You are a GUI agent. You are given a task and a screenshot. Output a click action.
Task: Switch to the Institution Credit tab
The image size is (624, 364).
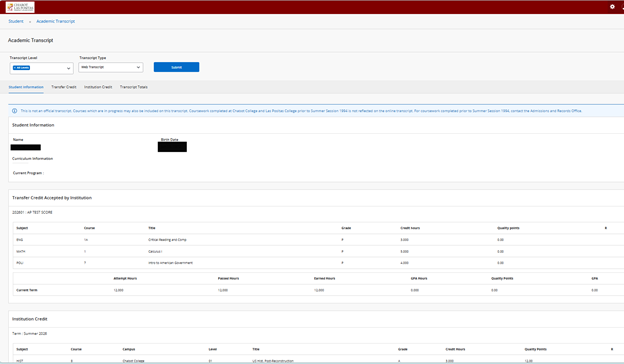tap(98, 87)
